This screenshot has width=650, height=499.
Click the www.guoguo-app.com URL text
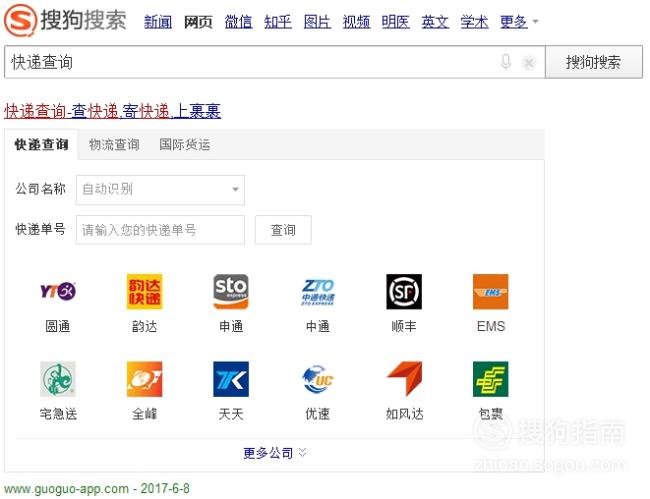click(66, 489)
